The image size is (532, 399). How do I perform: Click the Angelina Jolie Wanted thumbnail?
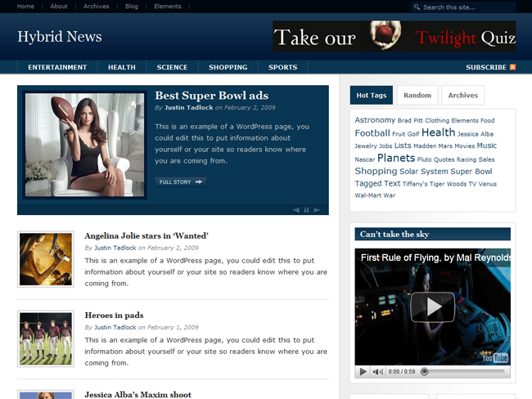(46, 259)
